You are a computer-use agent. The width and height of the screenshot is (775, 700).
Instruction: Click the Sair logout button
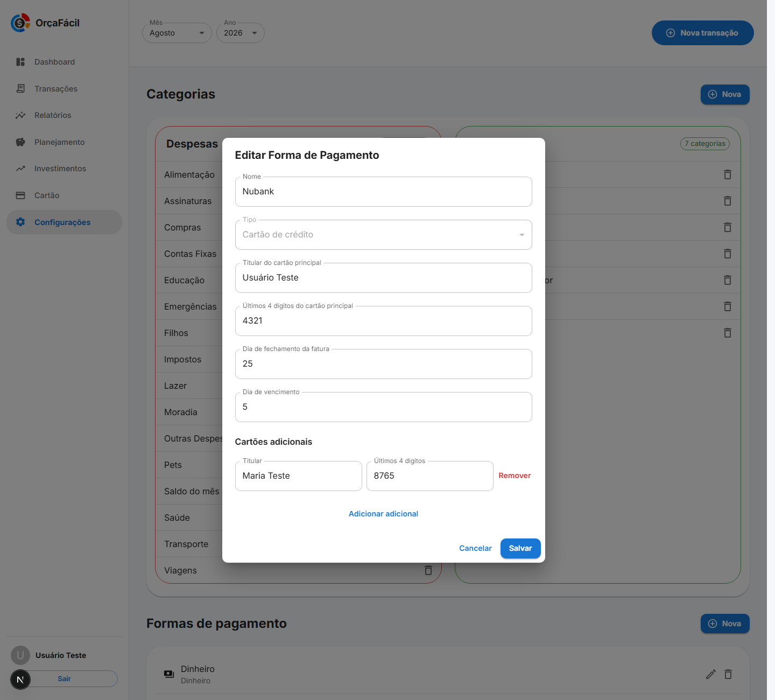click(x=64, y=678)
